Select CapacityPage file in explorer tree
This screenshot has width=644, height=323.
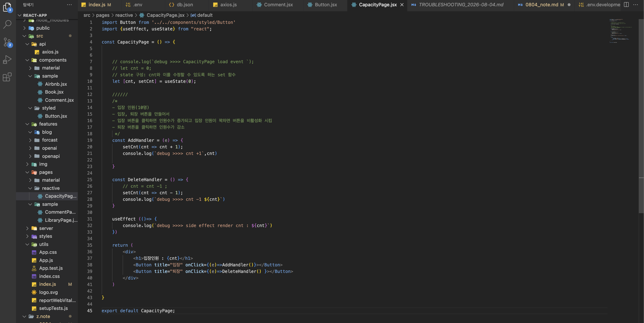tap(47, 196)
